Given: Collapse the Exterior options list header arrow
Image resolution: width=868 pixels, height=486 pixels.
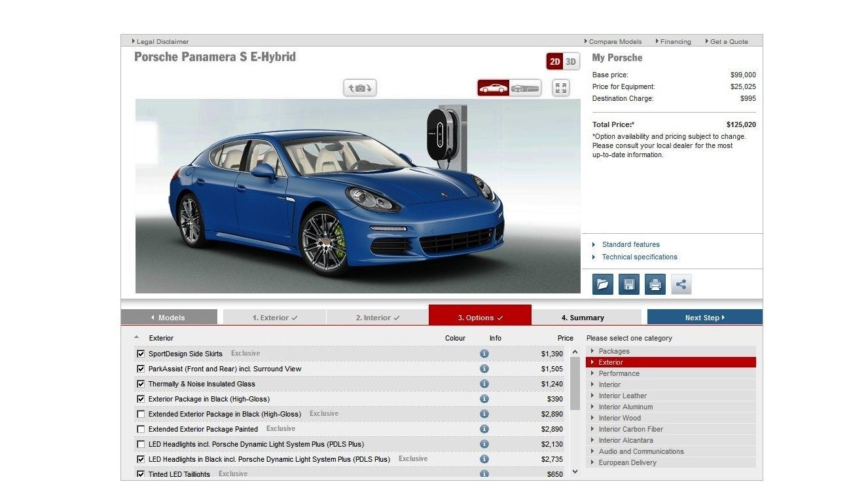Looking at the screenshot, I should click(x=136, y=337).
